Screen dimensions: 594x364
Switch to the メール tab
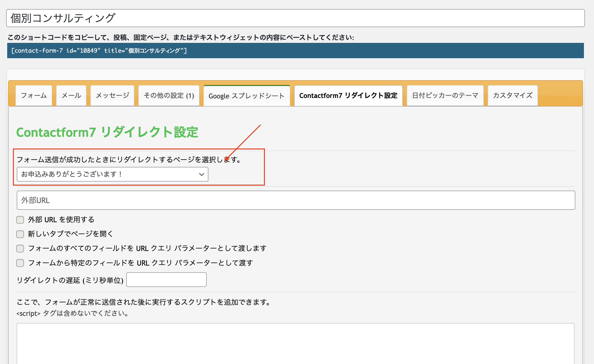(x=71, y=96)
